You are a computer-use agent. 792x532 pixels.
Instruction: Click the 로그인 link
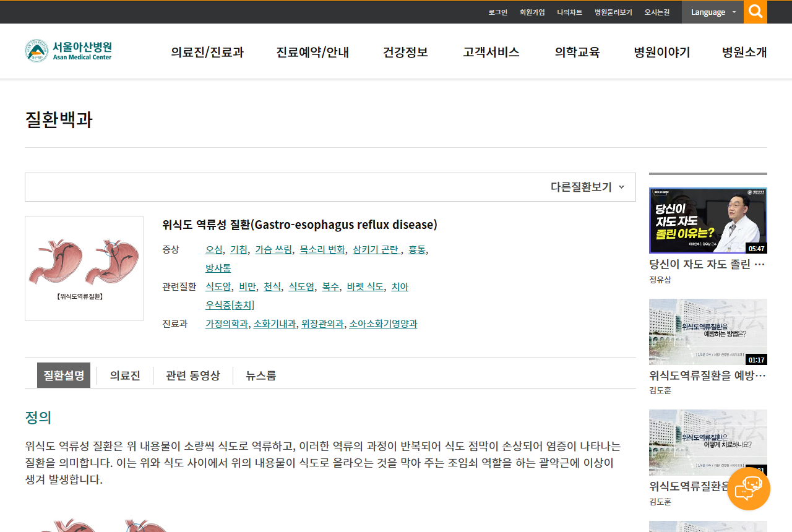point(497,12)
